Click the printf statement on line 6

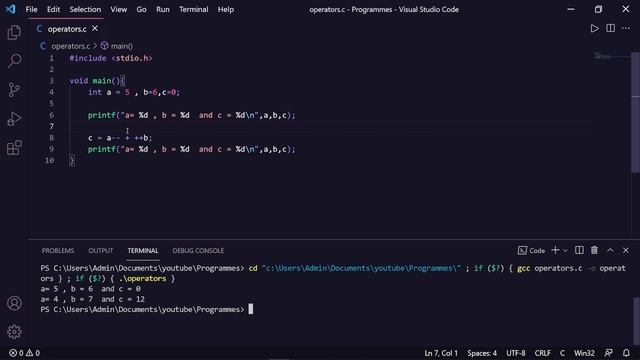191,116
